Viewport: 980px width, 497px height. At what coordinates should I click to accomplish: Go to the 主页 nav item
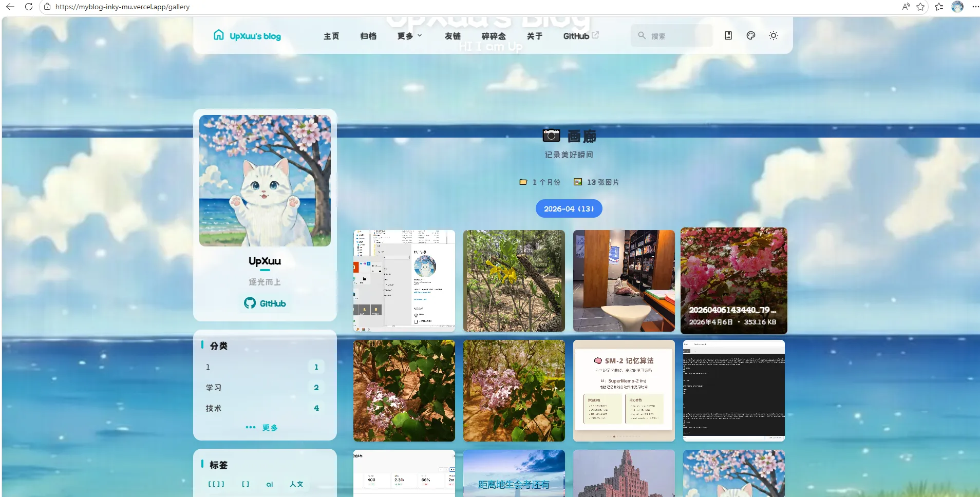click(331, 36)
